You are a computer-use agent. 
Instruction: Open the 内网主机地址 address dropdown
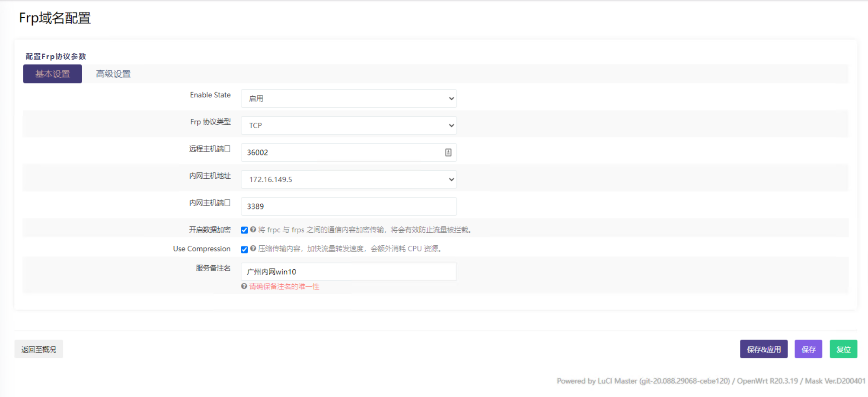348,180
